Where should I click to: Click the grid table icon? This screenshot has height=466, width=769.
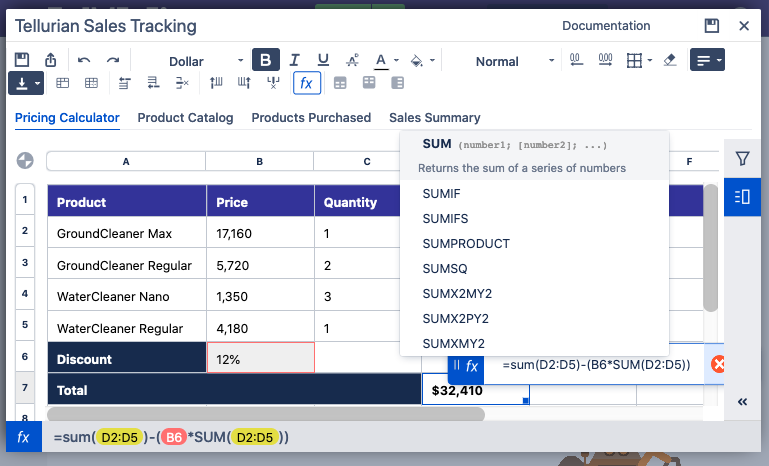click(x=91, y=83)
